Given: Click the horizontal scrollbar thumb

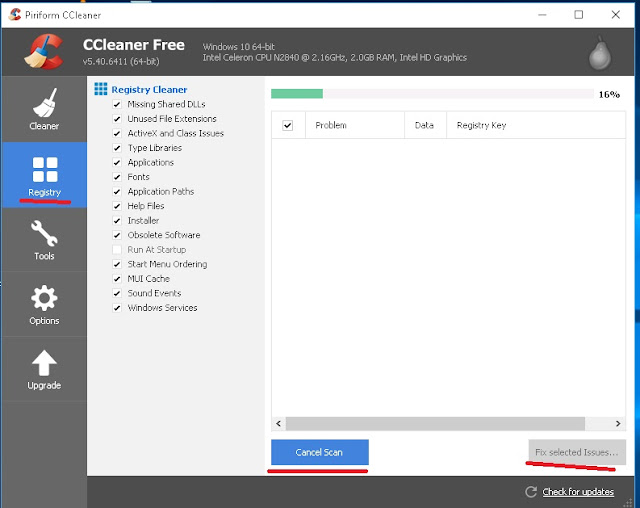Looking at the screenshot, I should pyautogui.click(x=435, y=424).
